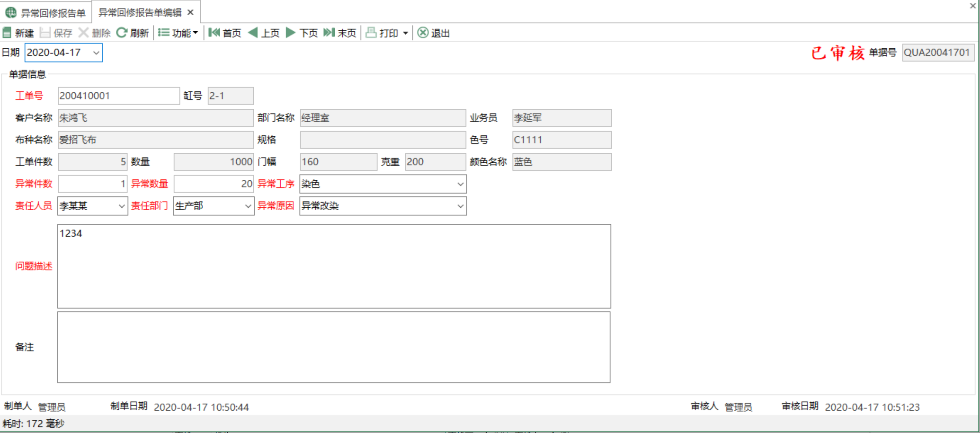This screenshot has height=433, width=980.
Task: Close the window with top-right X
Action: (972, 6)
